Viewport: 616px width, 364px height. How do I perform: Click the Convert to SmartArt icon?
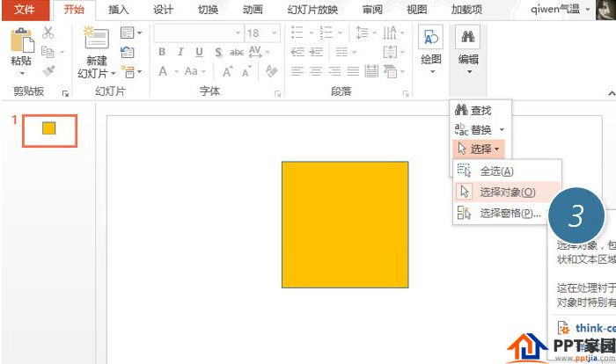coord(390,71)
